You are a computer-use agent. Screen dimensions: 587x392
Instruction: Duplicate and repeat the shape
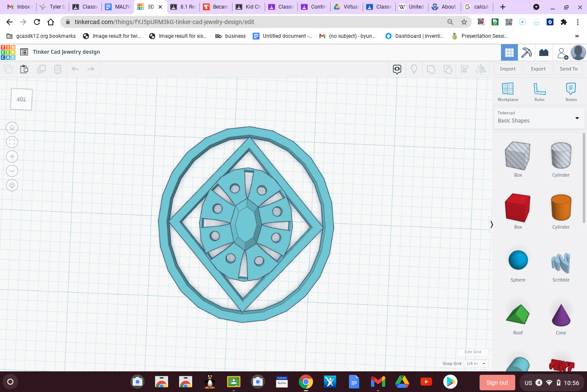[41, 69]
